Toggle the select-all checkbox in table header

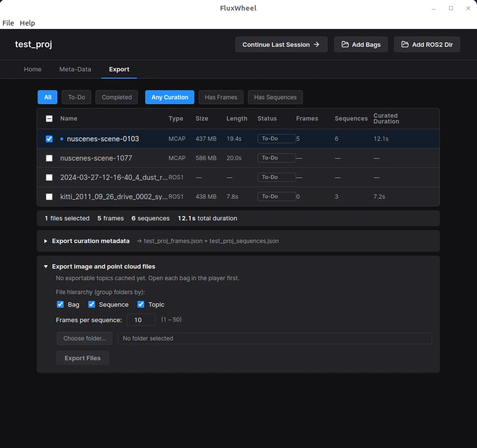tap(49, 119)
